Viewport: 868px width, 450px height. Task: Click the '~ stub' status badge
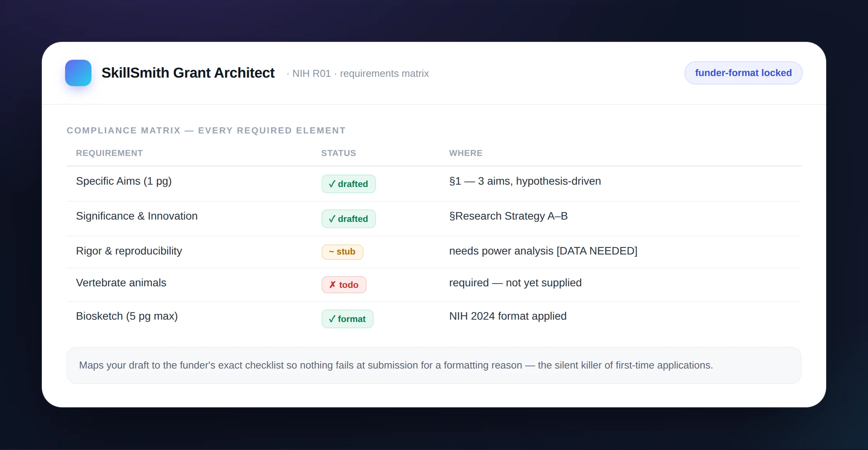click(x=342, y=252)
